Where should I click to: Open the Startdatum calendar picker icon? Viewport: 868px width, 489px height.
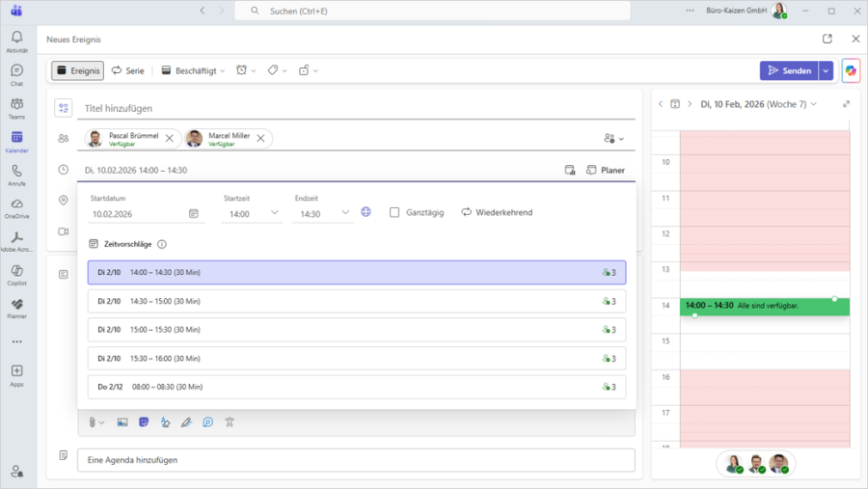click(193, 214)
